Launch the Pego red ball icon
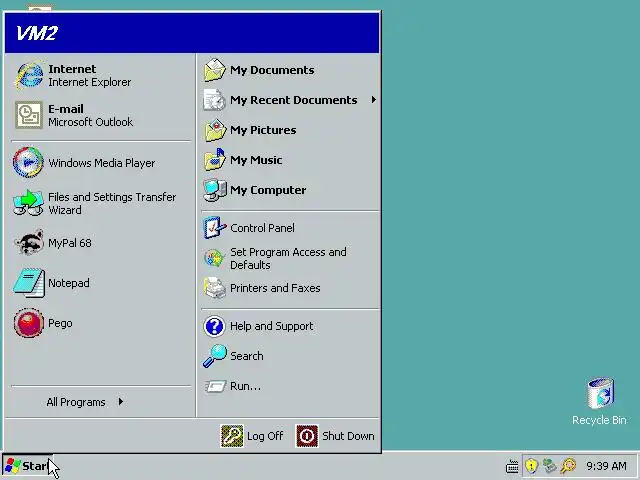The width and height of the screenshot is (640, 480). click(x=29, y=322)
